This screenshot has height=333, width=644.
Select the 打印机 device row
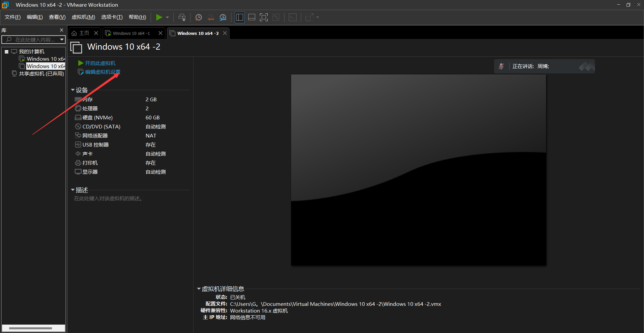tap(131, 163)
